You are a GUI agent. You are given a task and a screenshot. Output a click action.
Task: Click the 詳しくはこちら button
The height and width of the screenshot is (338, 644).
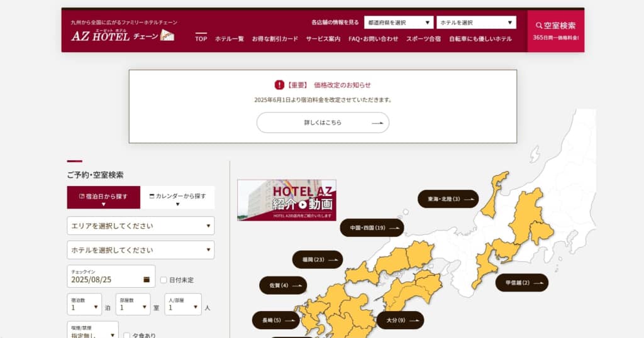point(323,123)
